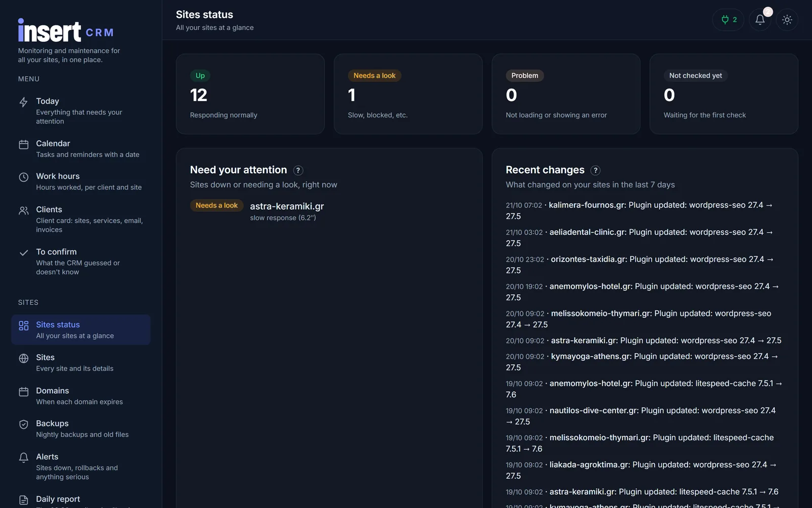Screen dimensions: 812x508
Task: Click the Needs a look summary card
Action: [x=408, y=94]
